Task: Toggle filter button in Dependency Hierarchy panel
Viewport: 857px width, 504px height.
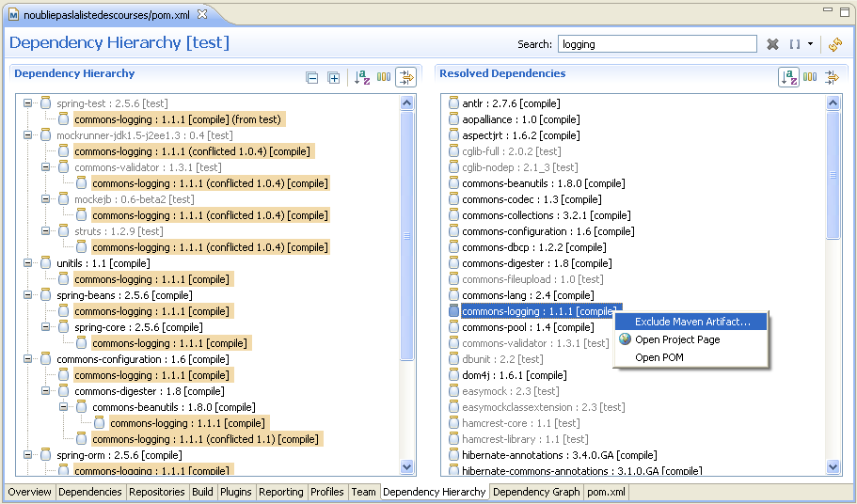Action: pyautogui.click(x=405, y=78)
